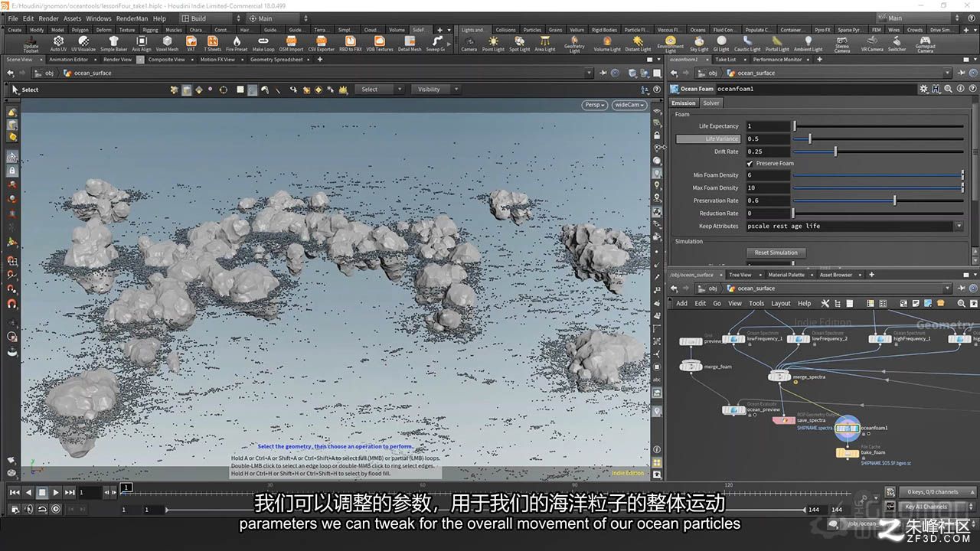Create a Sky Light from the shelf
Viewport: 980px width, 551px height.
point(699,44)
